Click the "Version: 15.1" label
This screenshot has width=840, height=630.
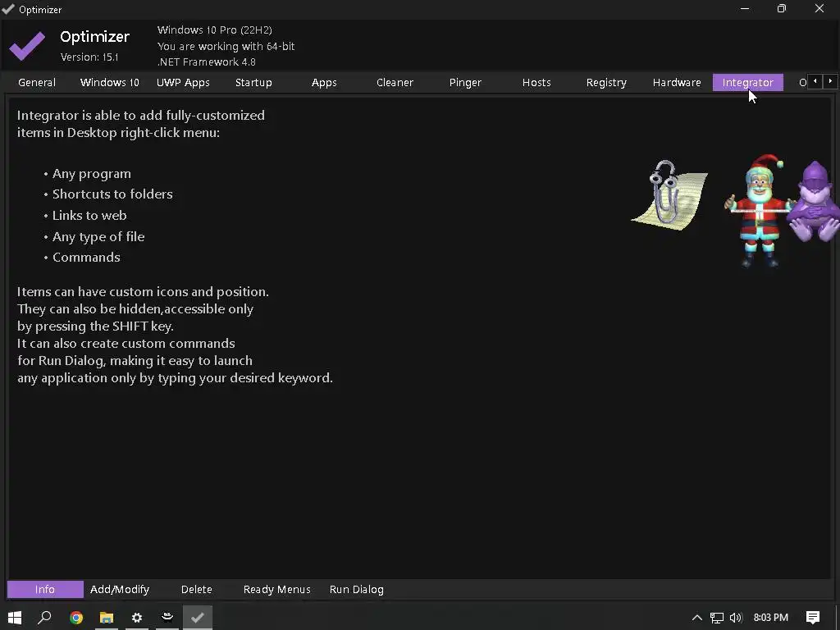[89, 57]
